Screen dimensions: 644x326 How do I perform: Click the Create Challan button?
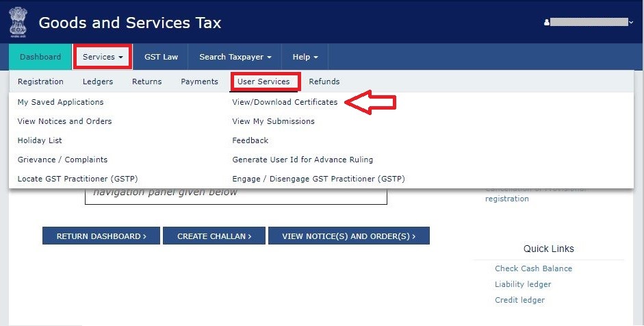pyautogui.click(x=214, y=236)
